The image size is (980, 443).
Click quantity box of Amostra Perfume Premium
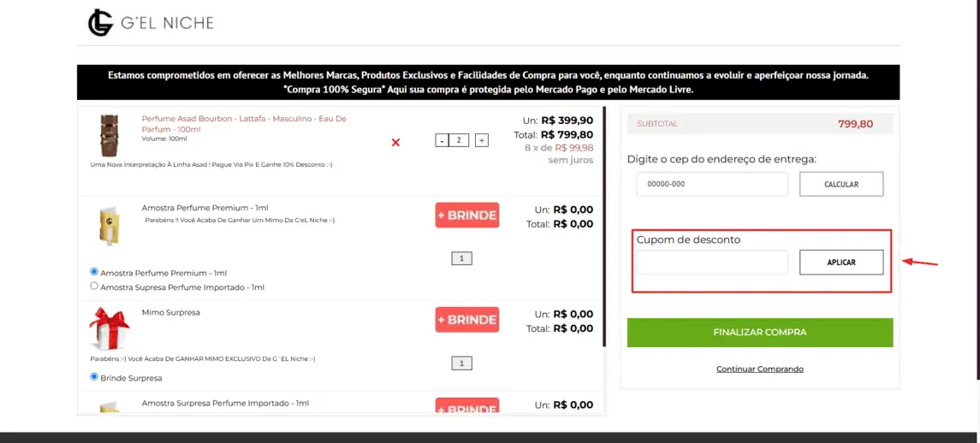[462, 258]
